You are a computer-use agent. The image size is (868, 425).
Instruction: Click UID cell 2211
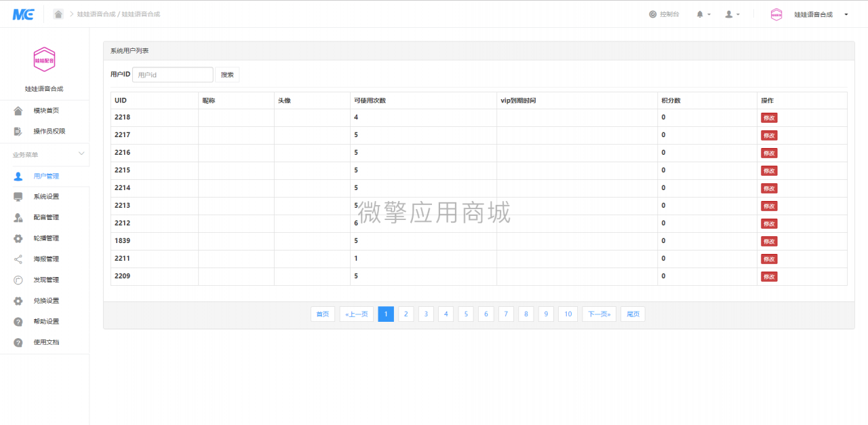point(155,259)
